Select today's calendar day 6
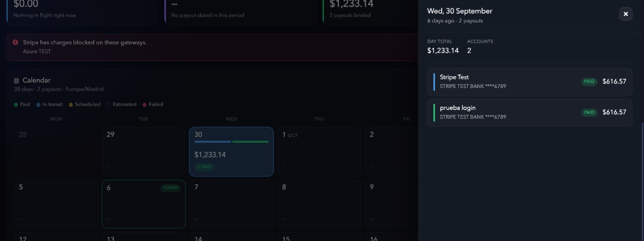 pos(144,204)
